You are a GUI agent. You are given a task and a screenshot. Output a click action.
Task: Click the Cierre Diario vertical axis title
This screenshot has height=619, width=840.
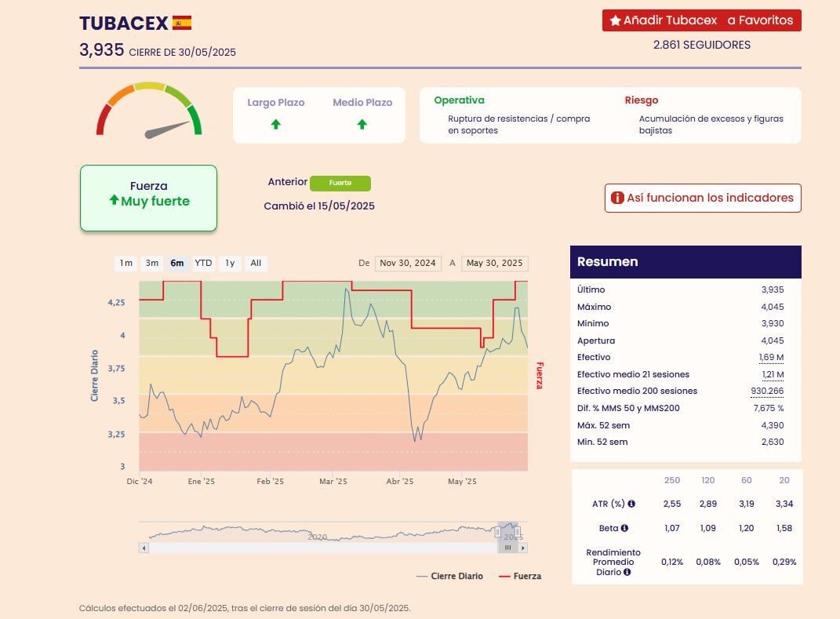95,376
